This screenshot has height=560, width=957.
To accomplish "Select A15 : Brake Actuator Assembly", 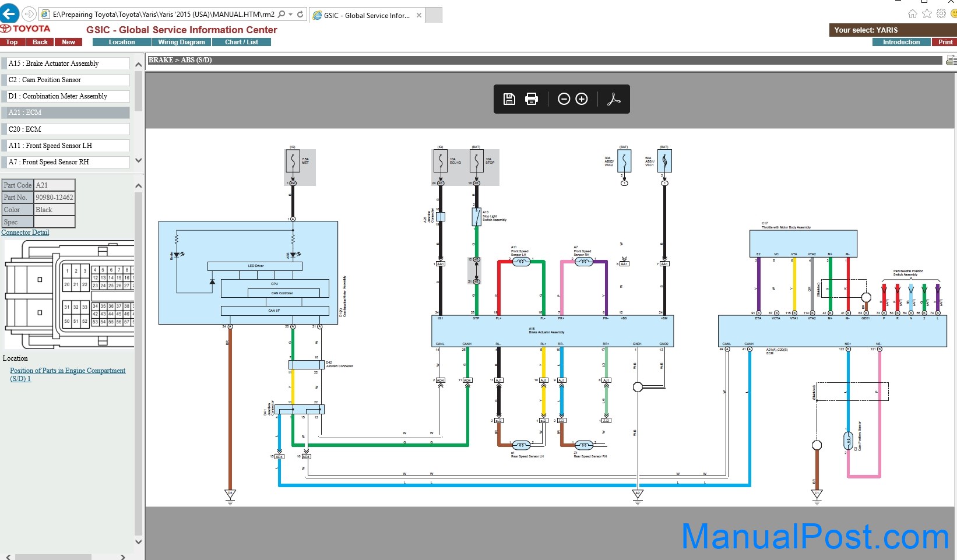I will (x=66, y=64).
